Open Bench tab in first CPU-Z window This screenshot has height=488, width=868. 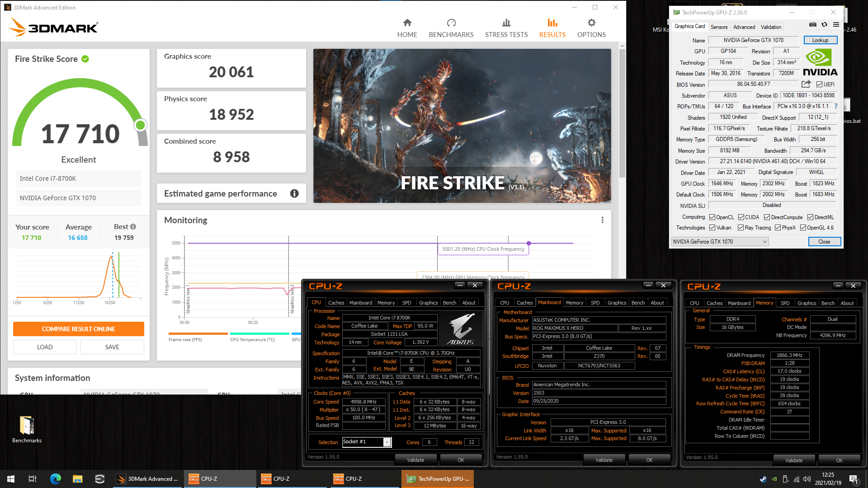(x=449, y=303)
